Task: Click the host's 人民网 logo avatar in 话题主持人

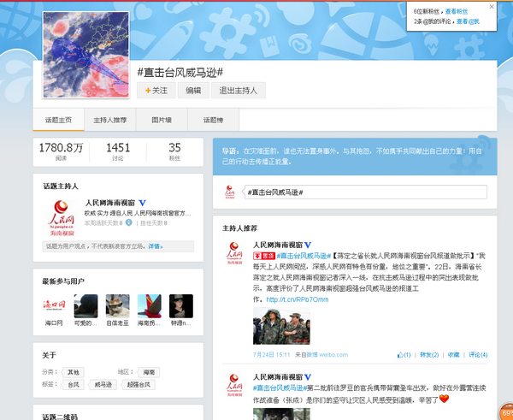Action: 62,217
